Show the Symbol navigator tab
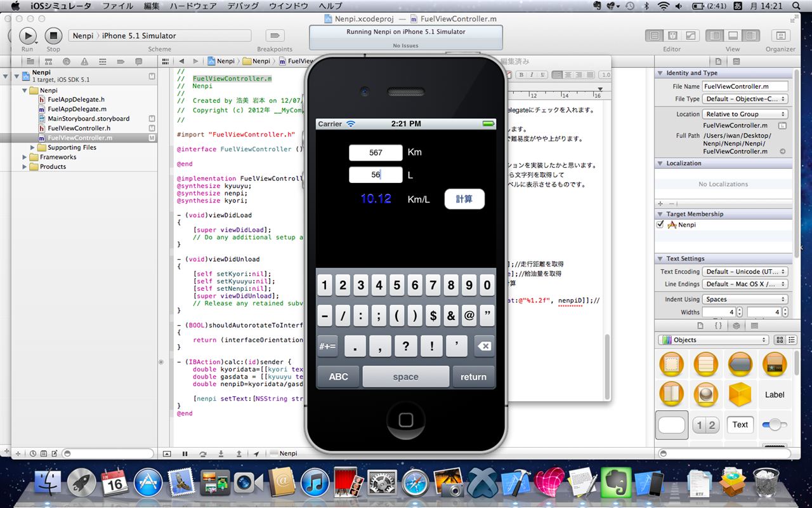The width and height of the screenshot is (812, 508). click(48, 62)
